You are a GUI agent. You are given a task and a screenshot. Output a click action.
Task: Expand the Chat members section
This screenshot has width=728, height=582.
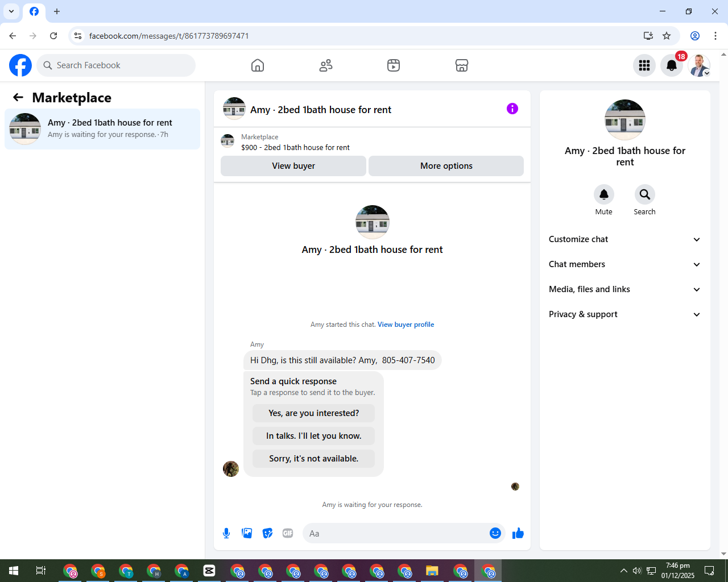coord(625,264)
